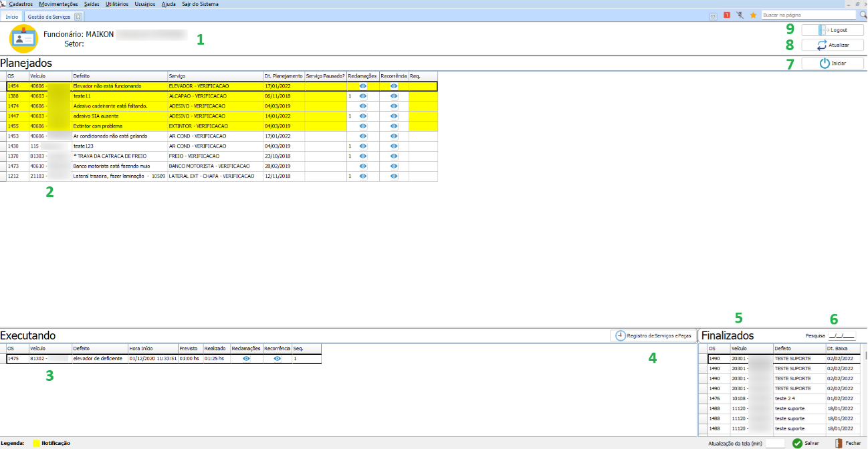
Task: Click the Serviço Pausado? column header
Action: tap(325, 76)
